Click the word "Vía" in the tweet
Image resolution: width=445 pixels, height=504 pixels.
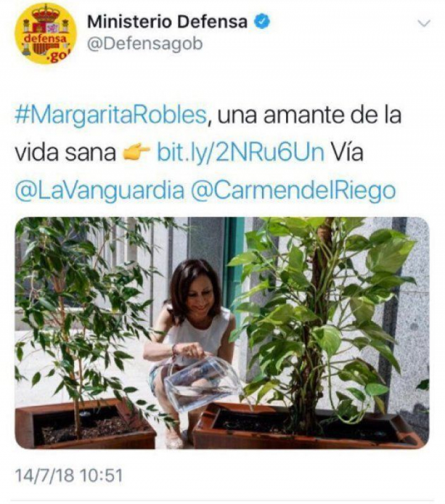347,152
